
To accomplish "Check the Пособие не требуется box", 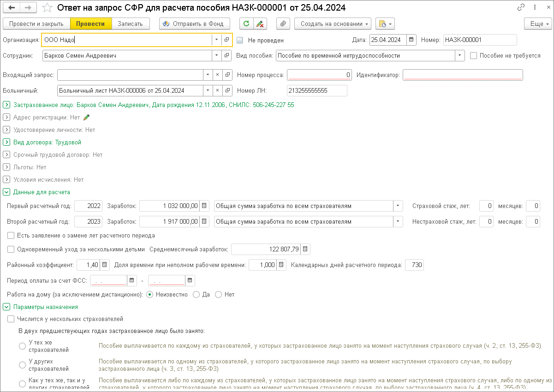I will pyautogui.click(x=473, y=56).
